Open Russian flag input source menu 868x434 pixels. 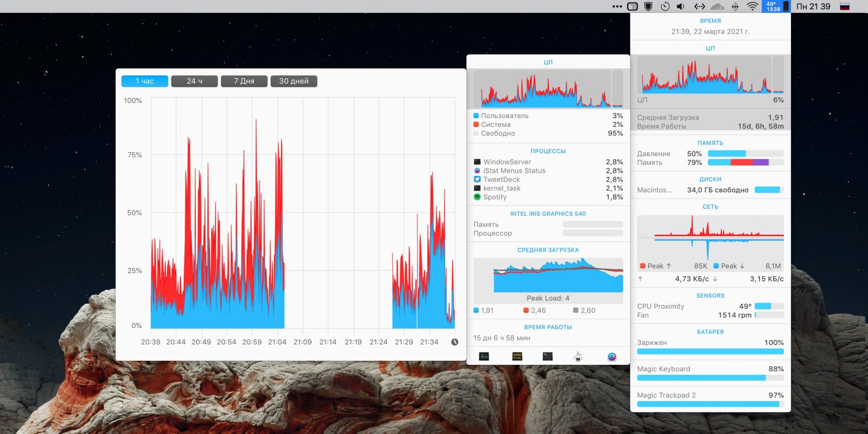pos(845,6)
